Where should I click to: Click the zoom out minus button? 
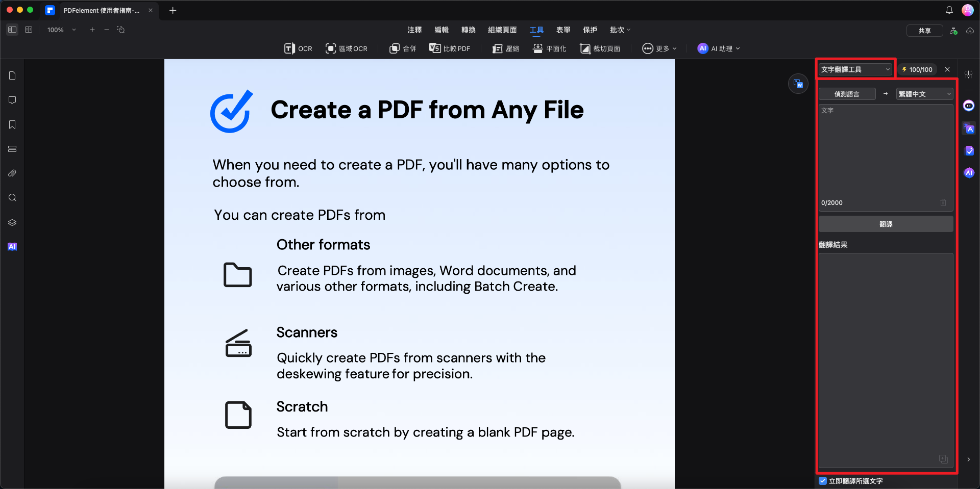click(107, 30)
